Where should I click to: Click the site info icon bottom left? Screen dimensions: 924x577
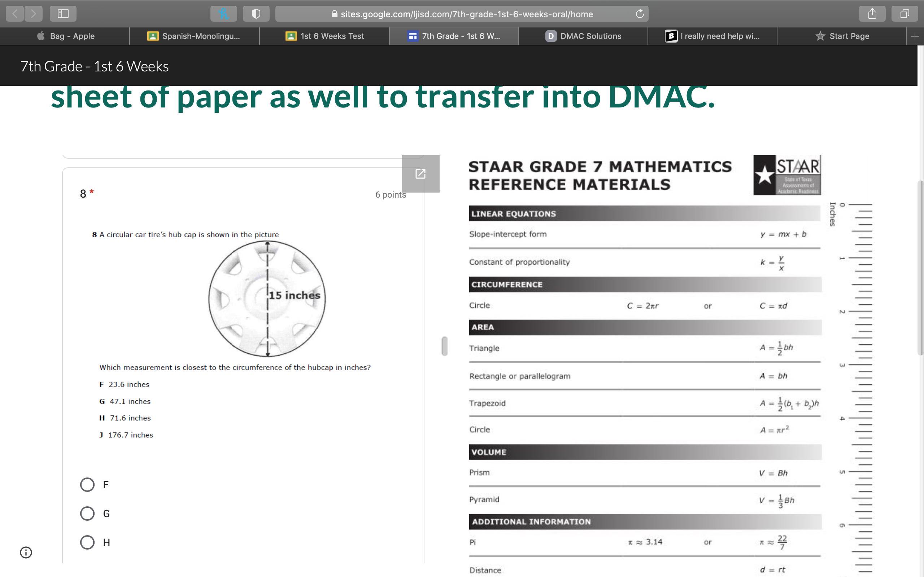point(26,552)
